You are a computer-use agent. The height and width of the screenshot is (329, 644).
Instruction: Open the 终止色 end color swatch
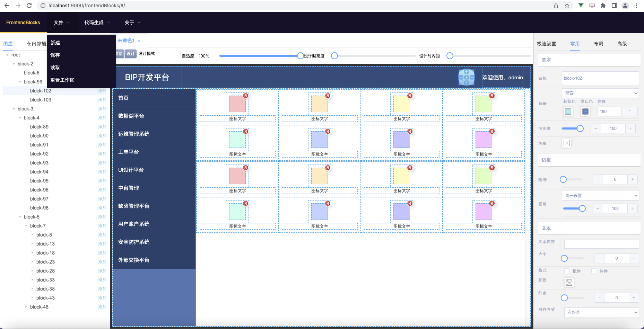(585, 112)
